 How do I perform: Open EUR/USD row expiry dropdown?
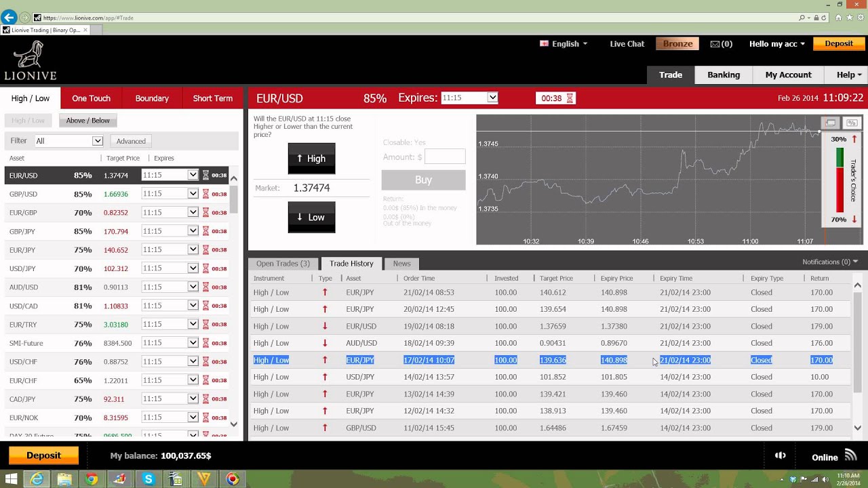(x=170, y=175)
